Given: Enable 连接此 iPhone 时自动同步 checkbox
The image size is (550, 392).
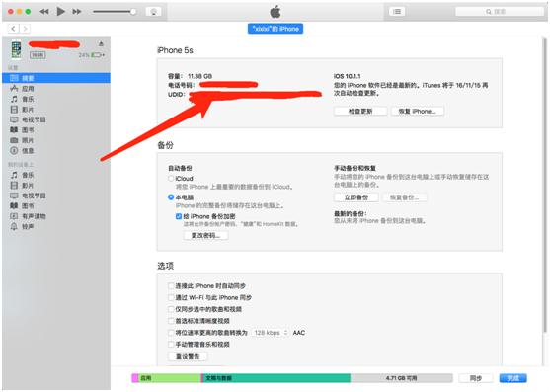Looking at the screenshot, I should point(171,286).
